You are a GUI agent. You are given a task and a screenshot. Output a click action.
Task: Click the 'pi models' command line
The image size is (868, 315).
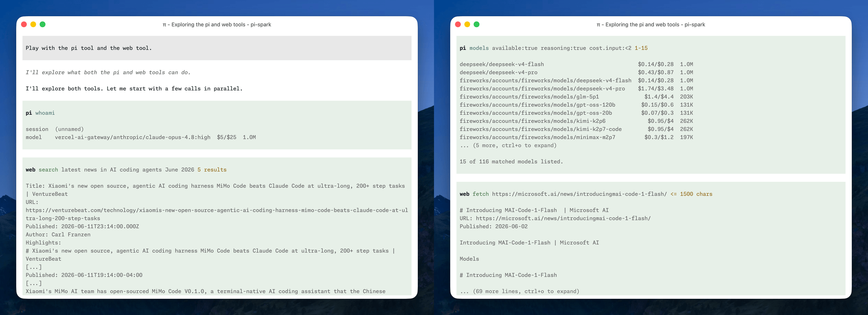(554, 48)
